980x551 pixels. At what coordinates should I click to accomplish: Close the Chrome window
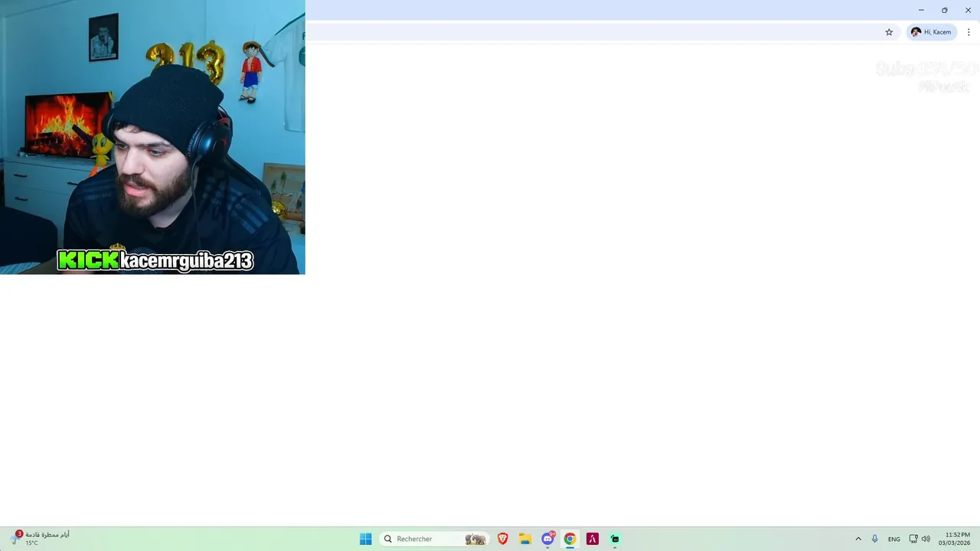tap(968, 10)
